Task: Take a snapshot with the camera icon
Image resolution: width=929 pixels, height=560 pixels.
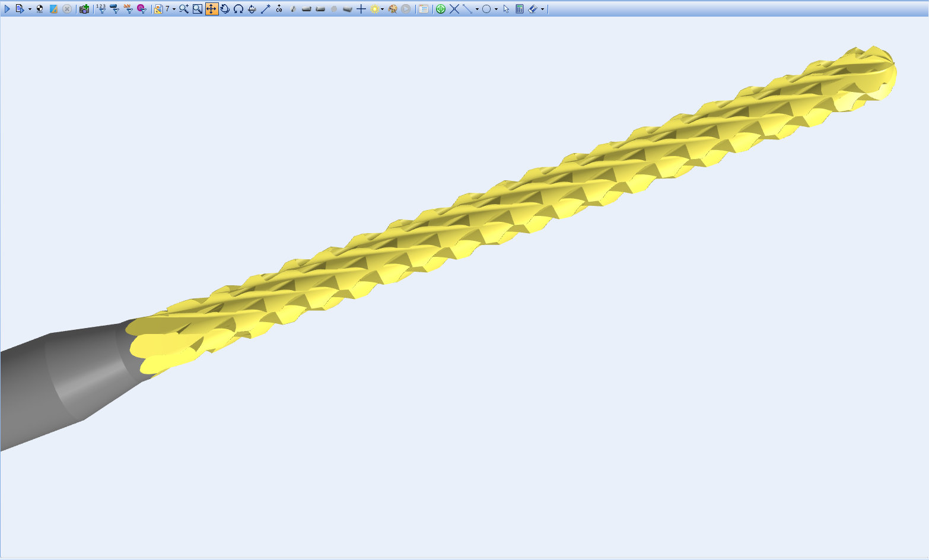Action: tap(84, 9)
